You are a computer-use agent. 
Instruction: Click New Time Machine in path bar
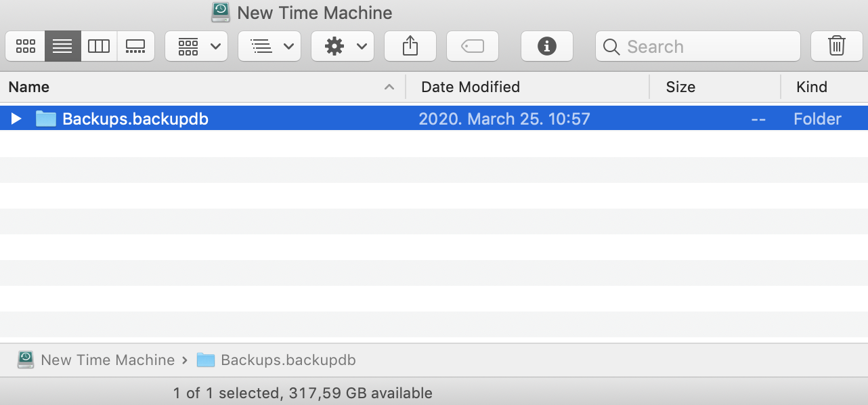(x=107, y=360)
